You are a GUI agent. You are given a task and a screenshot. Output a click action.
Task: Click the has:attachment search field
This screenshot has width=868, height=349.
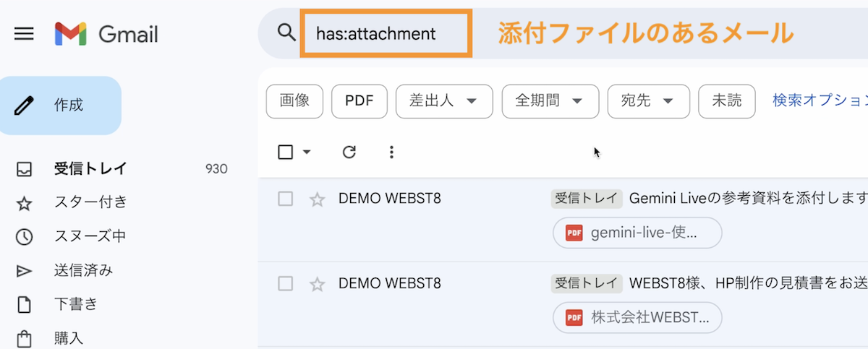pyautogui.click(x=386, y=34)
